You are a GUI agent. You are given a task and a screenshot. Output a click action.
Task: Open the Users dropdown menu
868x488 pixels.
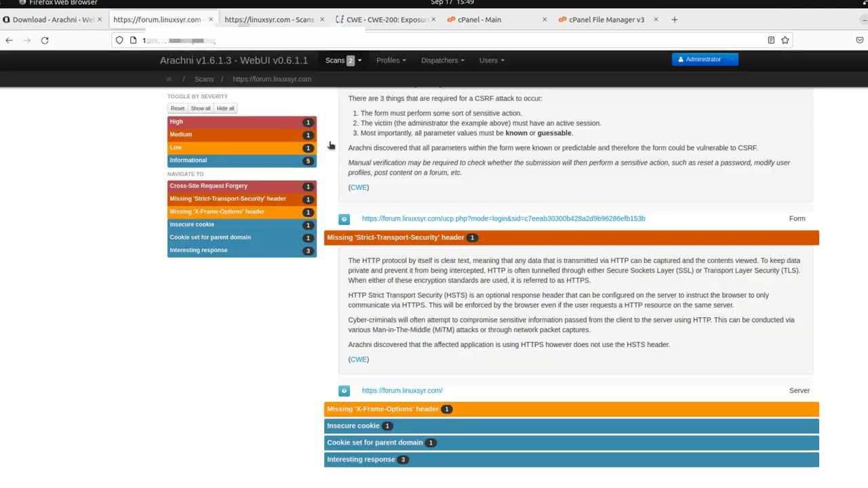pos(492,60)
